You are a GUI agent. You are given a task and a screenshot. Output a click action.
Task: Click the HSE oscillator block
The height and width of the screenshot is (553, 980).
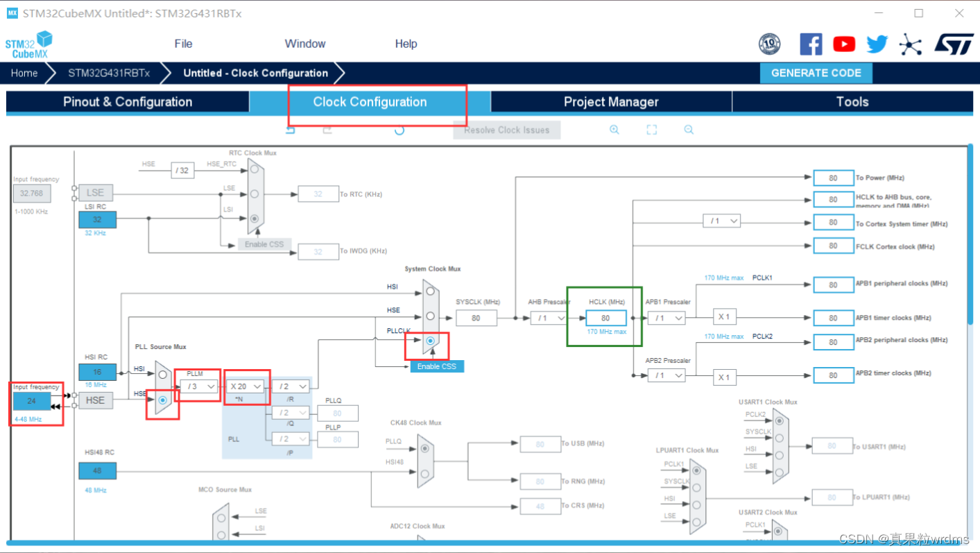(x=96, y=400)
